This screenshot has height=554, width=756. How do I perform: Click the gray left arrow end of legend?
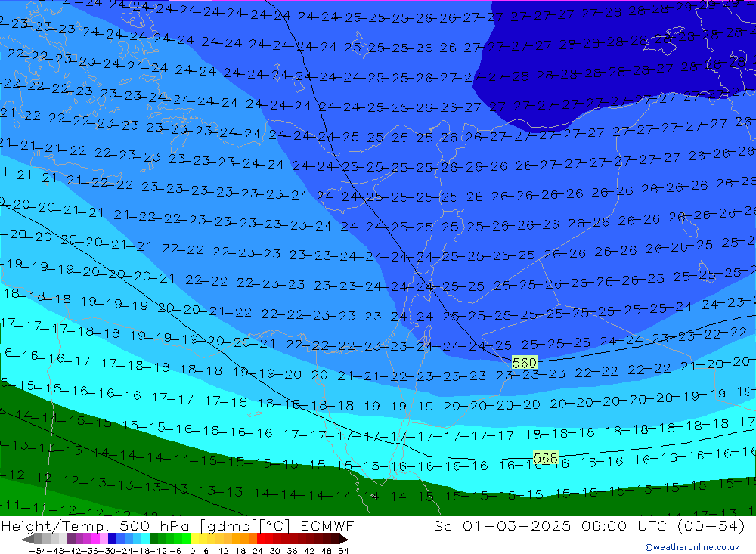(x=27, y=539)
